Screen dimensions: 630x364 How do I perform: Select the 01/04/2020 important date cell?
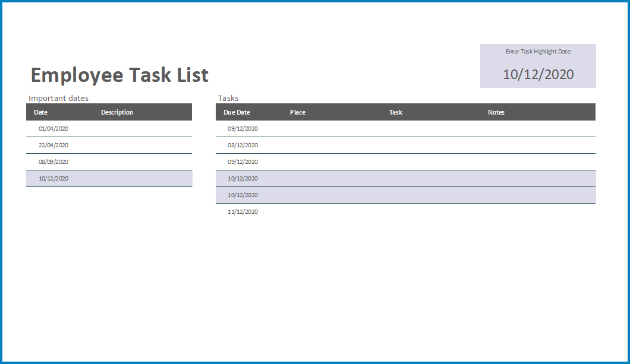[x=53, y=128]
